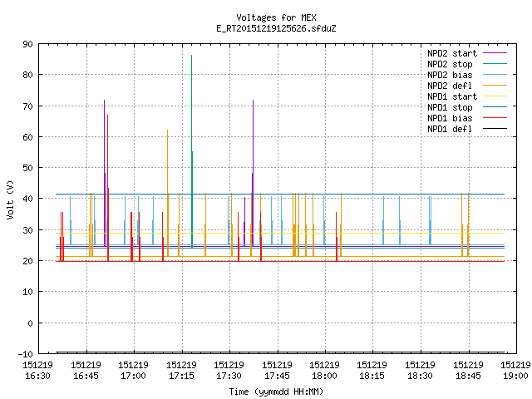Click the 'NPD1 defl' legend label
This screenshot has width=532, height=399.
point(450,130)
